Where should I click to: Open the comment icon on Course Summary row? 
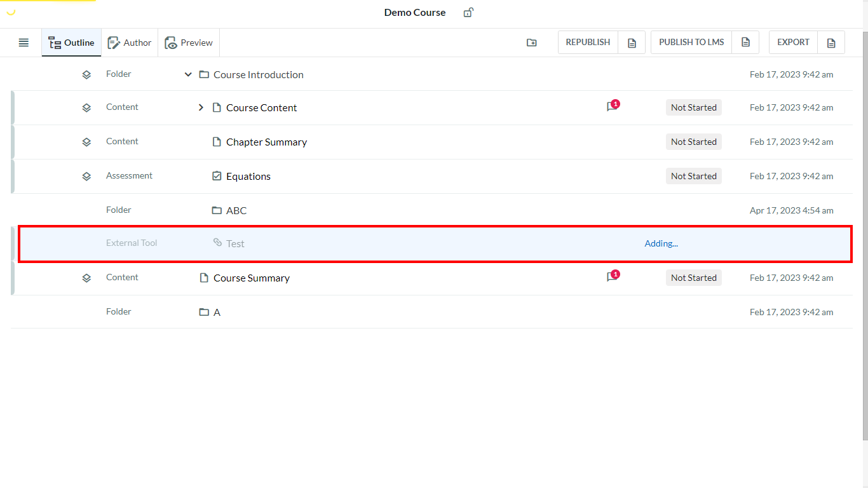(612, 277)
